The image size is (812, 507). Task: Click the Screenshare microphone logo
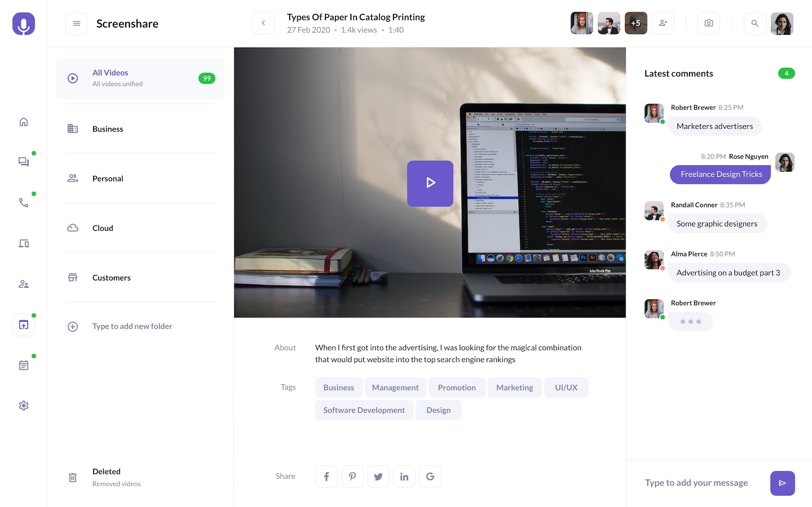[23, 23]
